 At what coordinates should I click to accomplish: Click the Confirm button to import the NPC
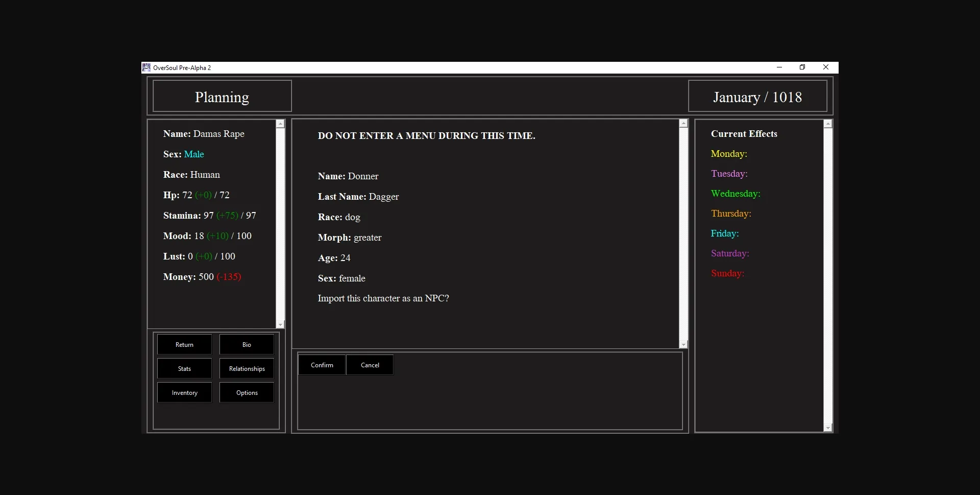click(322, 365)
